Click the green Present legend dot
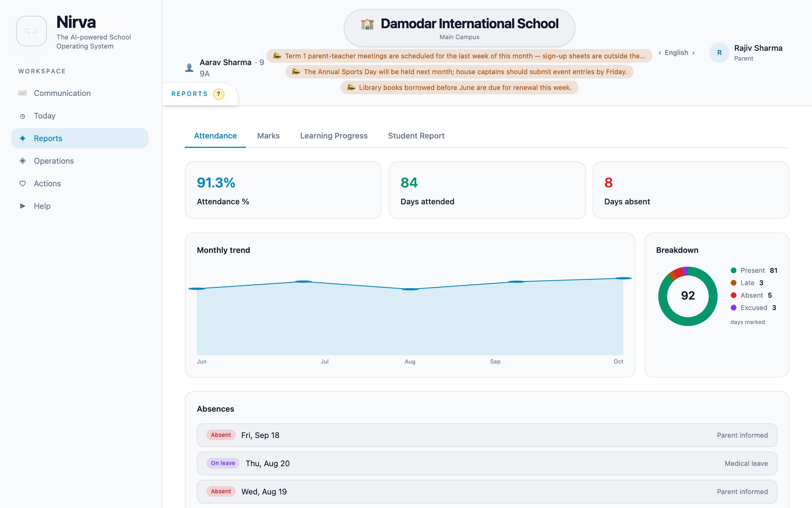The image size is (812, 508). tap(733, 270)
